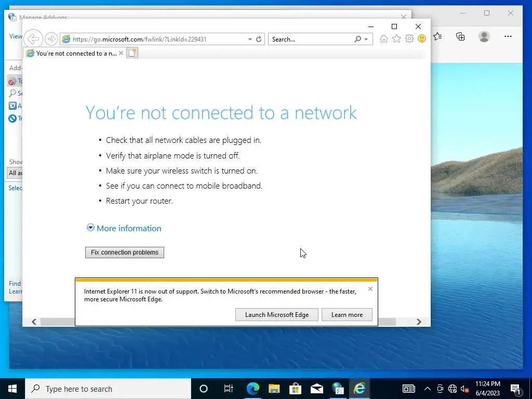
Task: Open Cortana circle icon on taskbar
Action: pyautogui.click(x=203, y=389)
